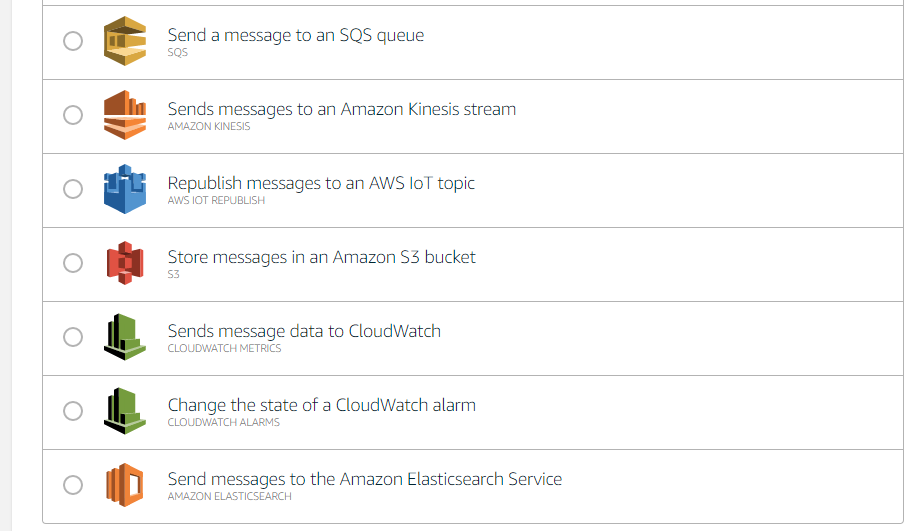
Task: Choose the CloudWatch alarm radio button
Action: [x=73, y=411]
